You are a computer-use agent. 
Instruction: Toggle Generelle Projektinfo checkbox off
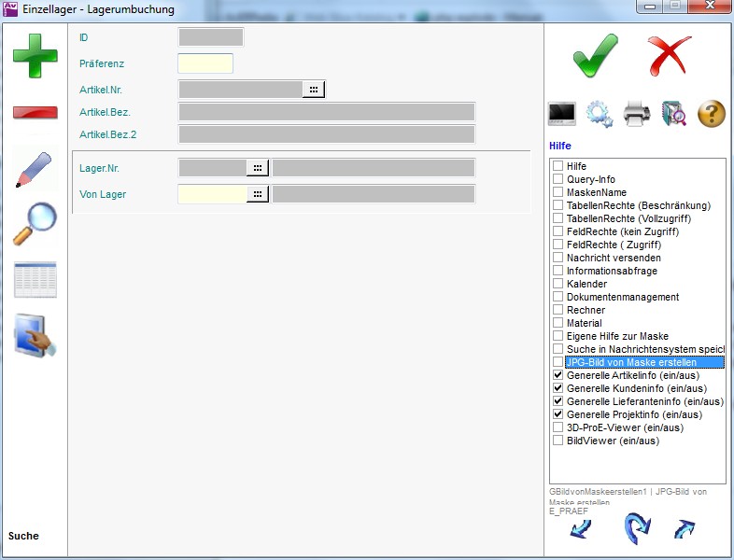[558, 414]
